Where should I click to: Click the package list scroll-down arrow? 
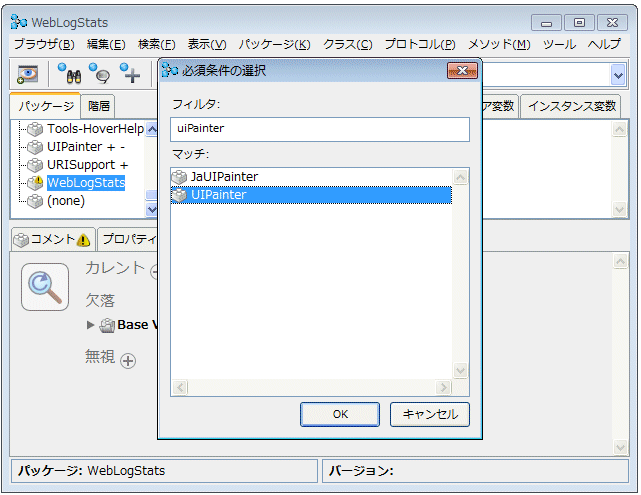(x=152, y=209)
